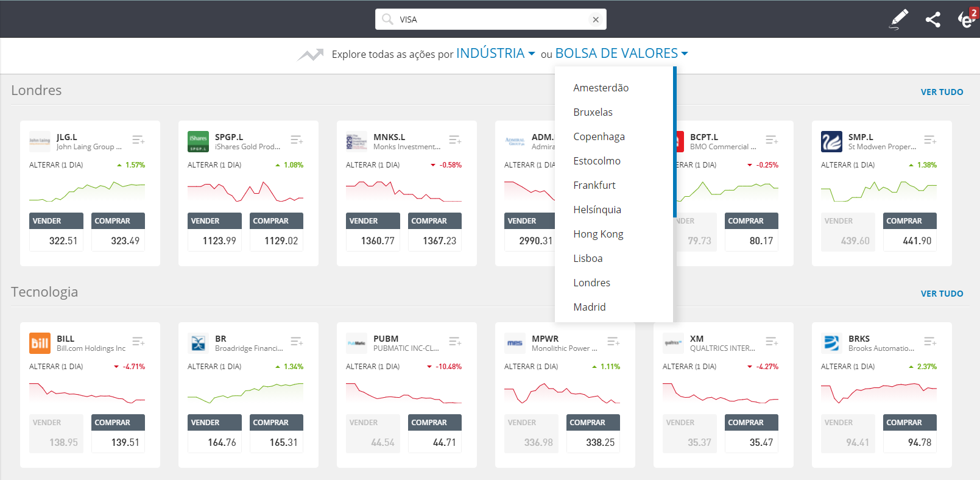Expand the INDÚSTRIA dropdown
Image resolution: width=980 pixels, height=480 pixels.
pos(495,54)
